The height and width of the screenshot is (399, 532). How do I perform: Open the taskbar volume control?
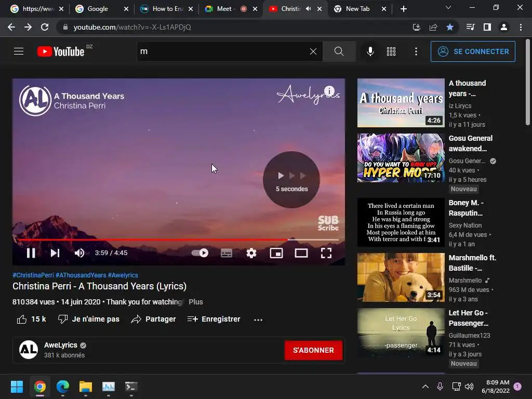coord(469,387)
